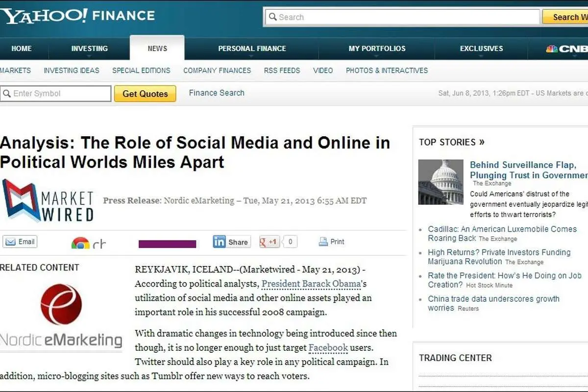This screenshot has width=588, height=392.
Task: Click the purple bar in share row
Action: point(167,244)
